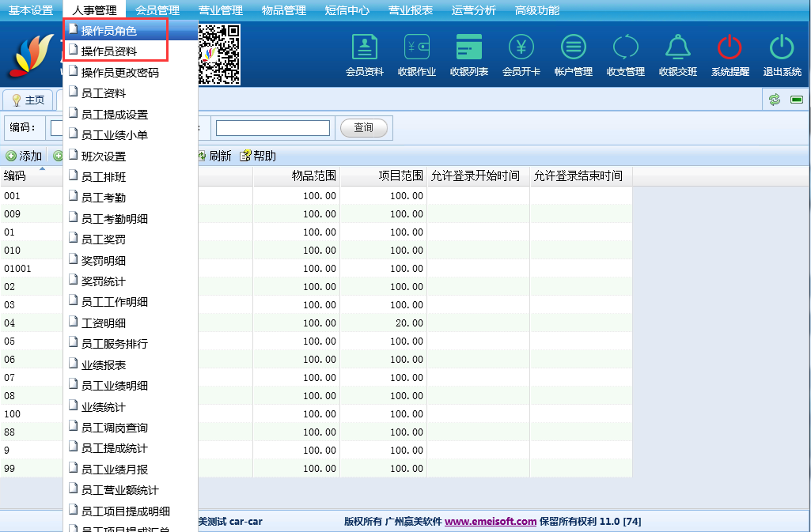
Task: Switch to the 主页 tab
Action: 28,100
